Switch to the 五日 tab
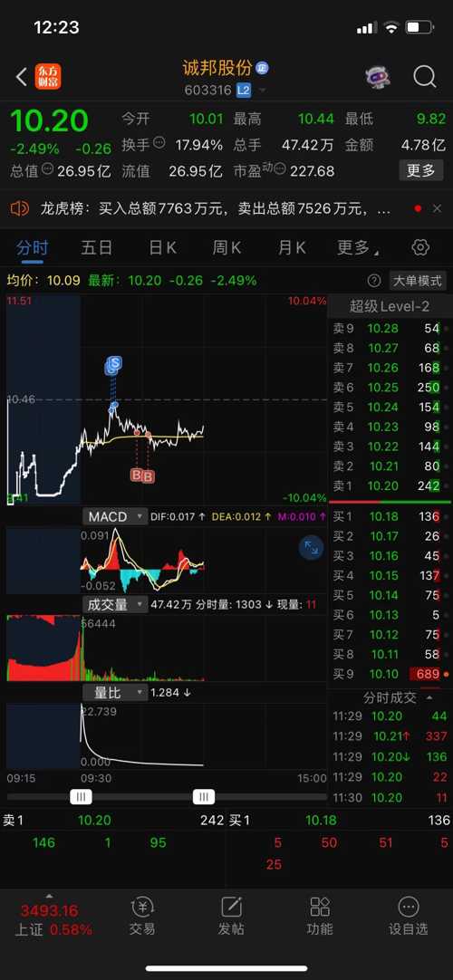 (x=97, y=248)
